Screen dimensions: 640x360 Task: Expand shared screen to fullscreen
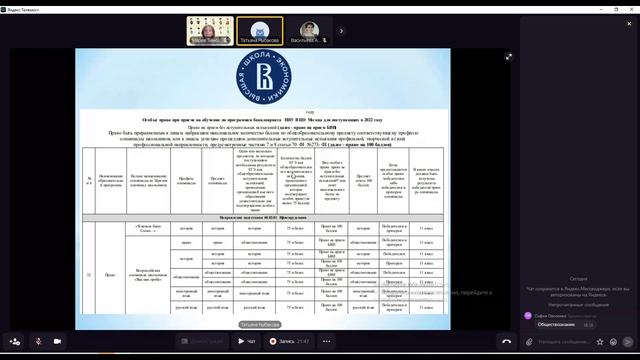tap(509, 58)
